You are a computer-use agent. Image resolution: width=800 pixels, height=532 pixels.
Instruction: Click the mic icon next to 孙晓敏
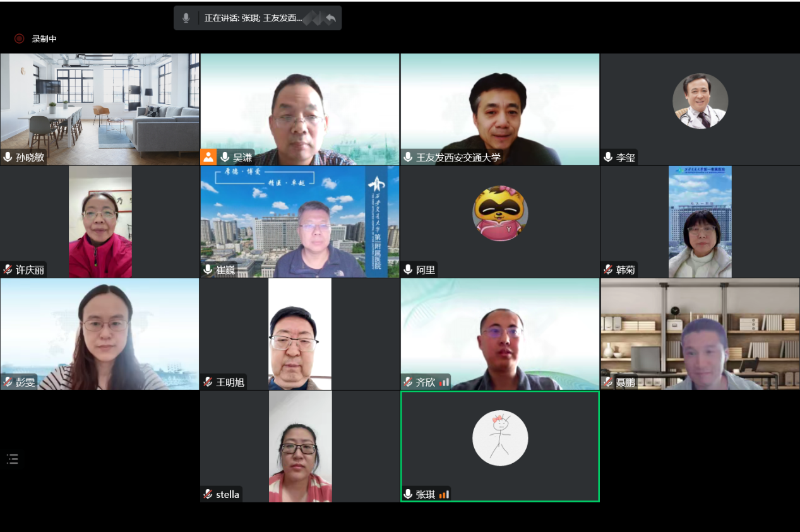[8, 157]
